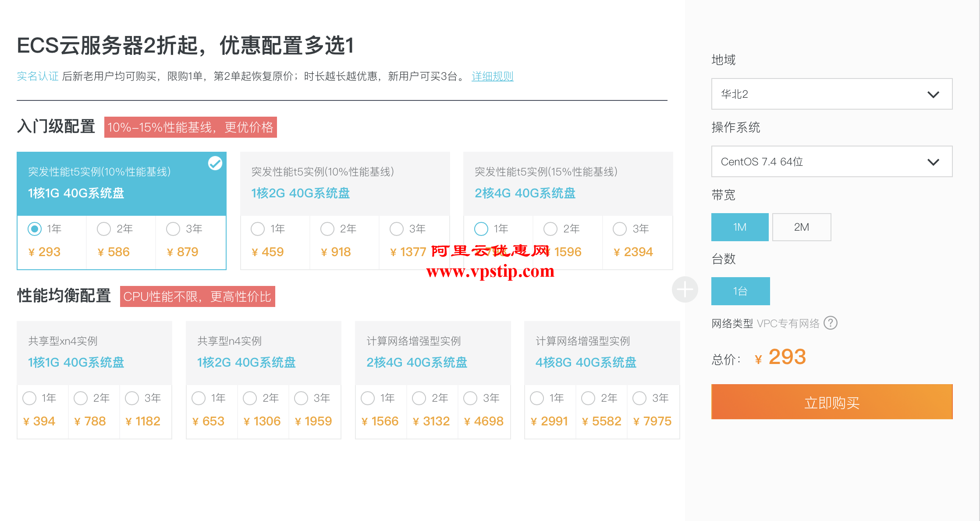Viewport: 980px width, 521px height.
Task: Click the help question mark next to VPC专有网络
Action: coord(830,323)
